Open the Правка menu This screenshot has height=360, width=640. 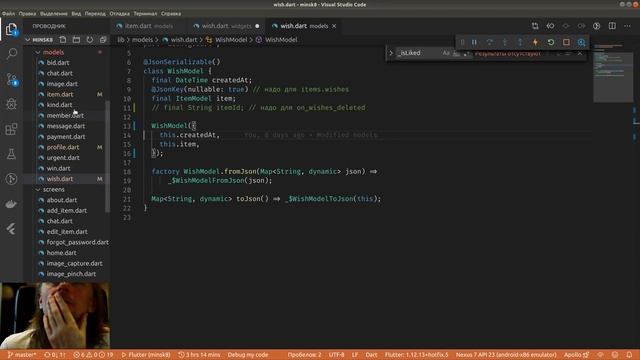pyautogui.click(x=27, y=13)
